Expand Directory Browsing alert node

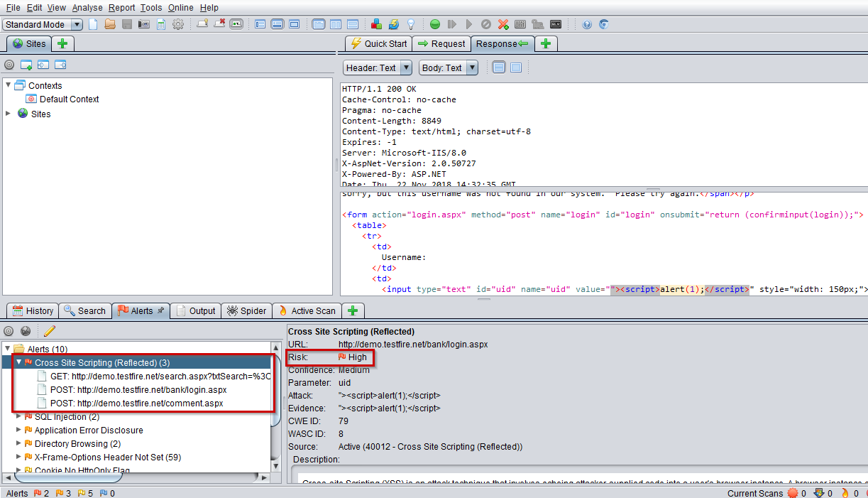coord(19,444)
